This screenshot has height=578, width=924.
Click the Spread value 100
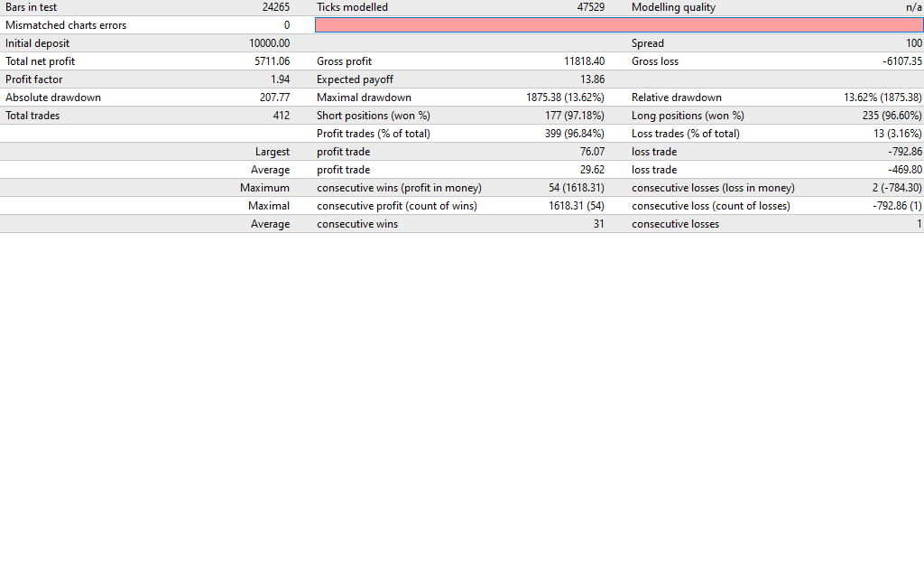(x=913, y=43)
